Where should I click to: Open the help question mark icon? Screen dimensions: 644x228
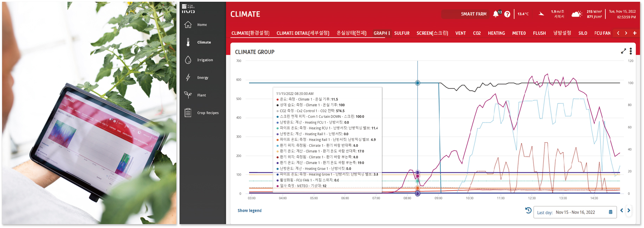point(507,14)
